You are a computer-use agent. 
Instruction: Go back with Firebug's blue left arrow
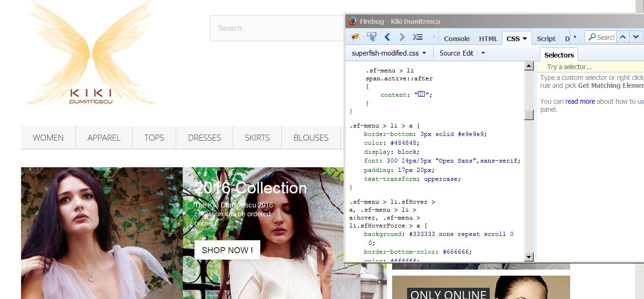coord(387,37)
